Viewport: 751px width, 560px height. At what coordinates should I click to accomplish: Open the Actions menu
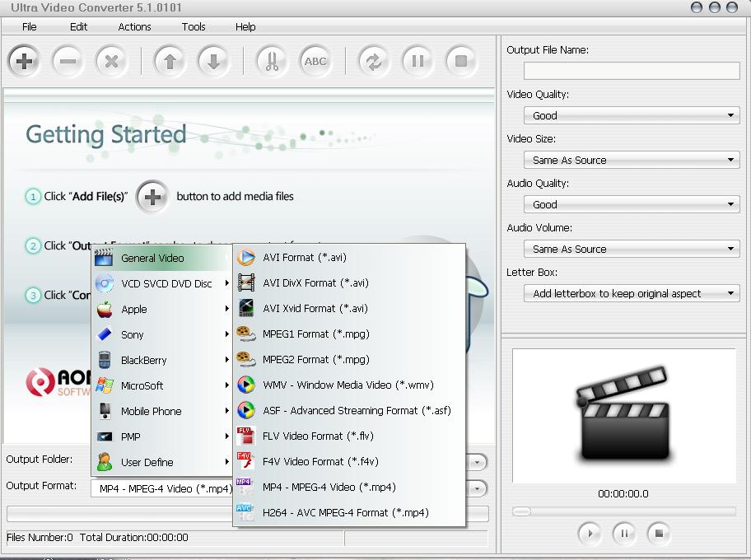point(134,27)
